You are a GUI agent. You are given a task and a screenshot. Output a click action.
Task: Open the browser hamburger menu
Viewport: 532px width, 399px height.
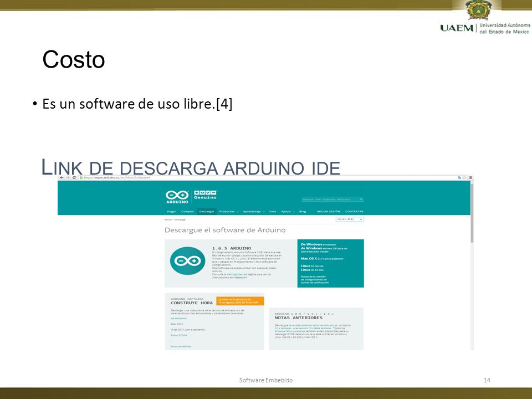470,177
